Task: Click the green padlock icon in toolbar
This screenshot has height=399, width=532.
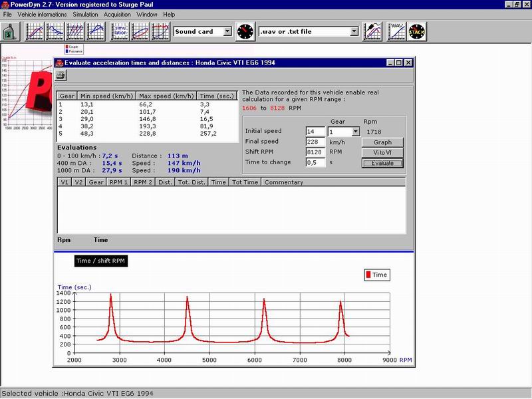Action: [11, 31]
